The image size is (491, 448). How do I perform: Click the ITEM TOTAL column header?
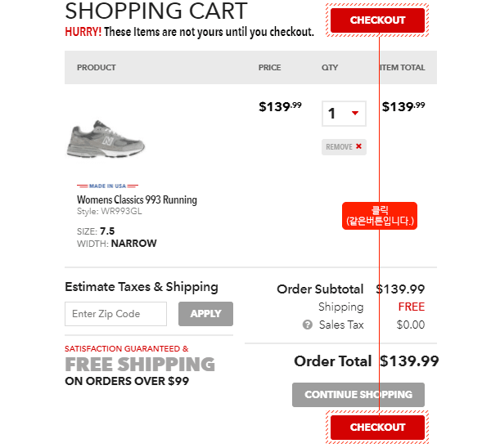click(403, 68)
